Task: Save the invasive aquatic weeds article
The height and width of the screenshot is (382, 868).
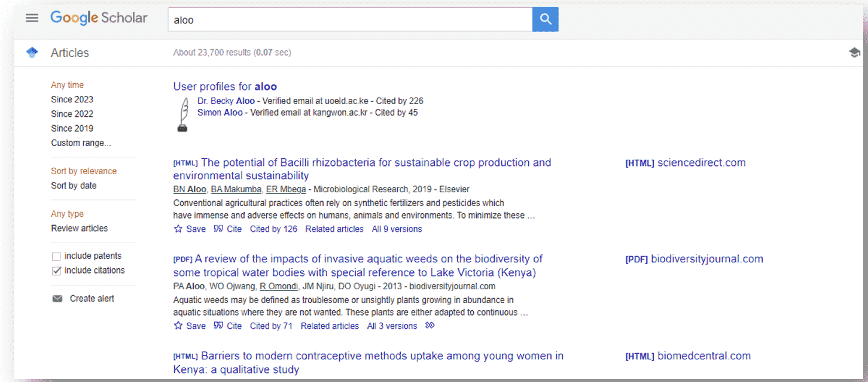Action: (x=190, y=326)
